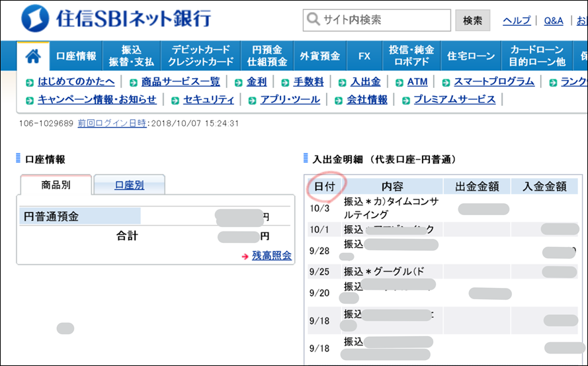Click the 日付 column header

[324, 187]
